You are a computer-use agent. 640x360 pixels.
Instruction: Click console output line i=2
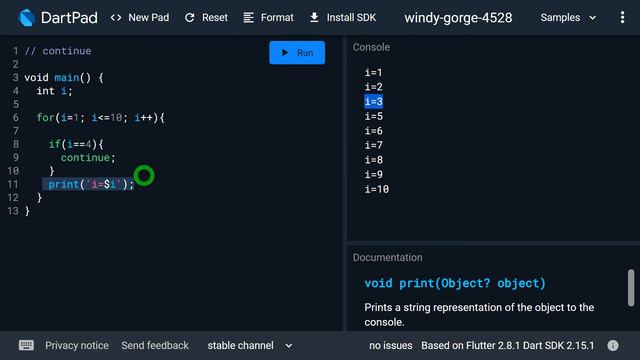pyautogui.click(x=373, y=87)
